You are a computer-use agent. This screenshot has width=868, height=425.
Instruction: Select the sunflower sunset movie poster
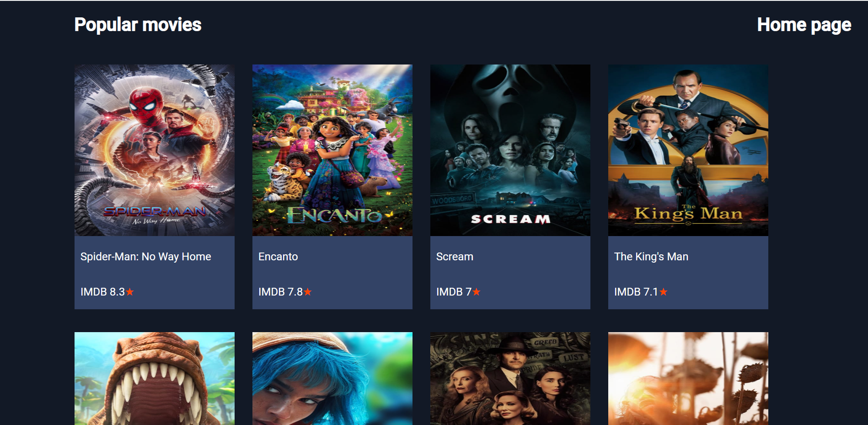(688, 378)
